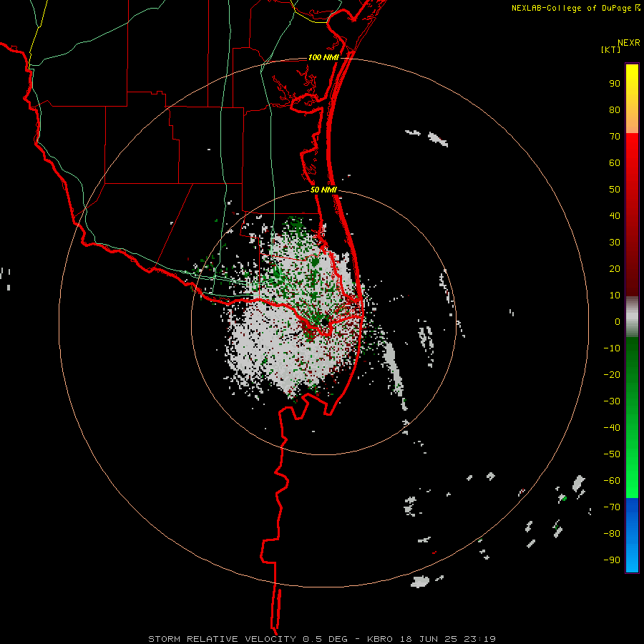Click the -30 value on the velocity scale
The height and width of the screenshot is (644, 644).
[612, 401]
